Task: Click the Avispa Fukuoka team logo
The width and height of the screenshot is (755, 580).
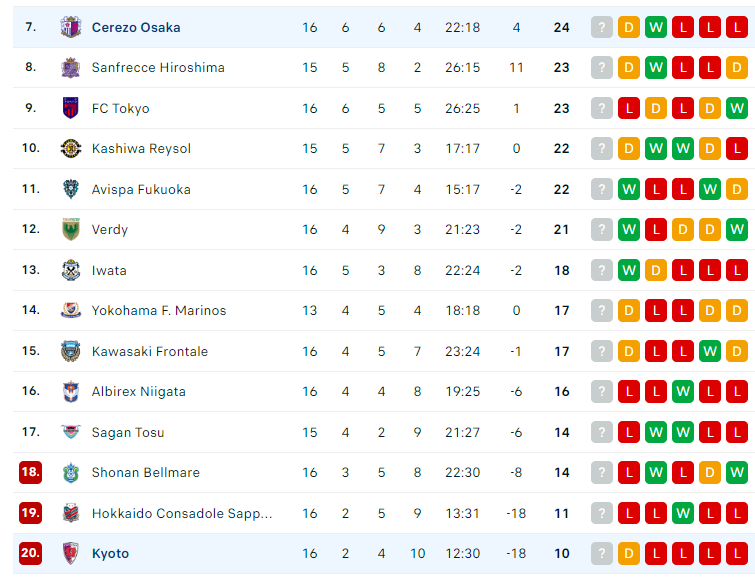Action: tap(71, 189)
